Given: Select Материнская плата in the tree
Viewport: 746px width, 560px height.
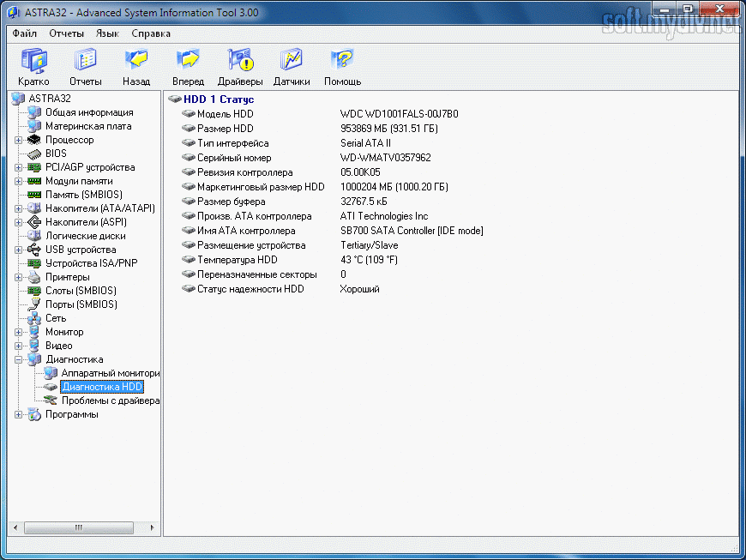Looking at the screenshot, I should tap(88, 127).
